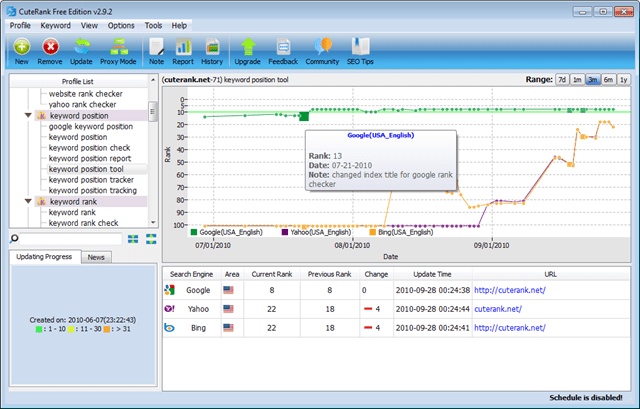Click the keyword rank folder icon

(x=41, y=202)
